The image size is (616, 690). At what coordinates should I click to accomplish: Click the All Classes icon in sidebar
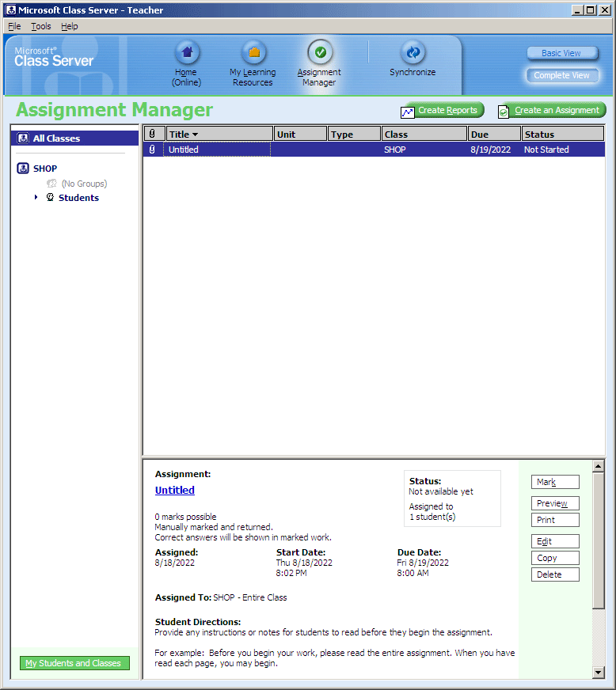coord(23,138)
